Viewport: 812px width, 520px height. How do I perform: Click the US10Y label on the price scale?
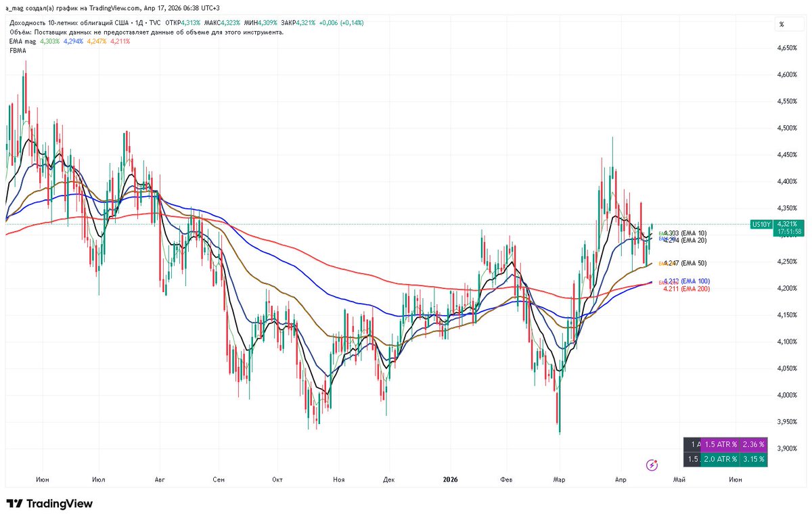tap(761, 224)
